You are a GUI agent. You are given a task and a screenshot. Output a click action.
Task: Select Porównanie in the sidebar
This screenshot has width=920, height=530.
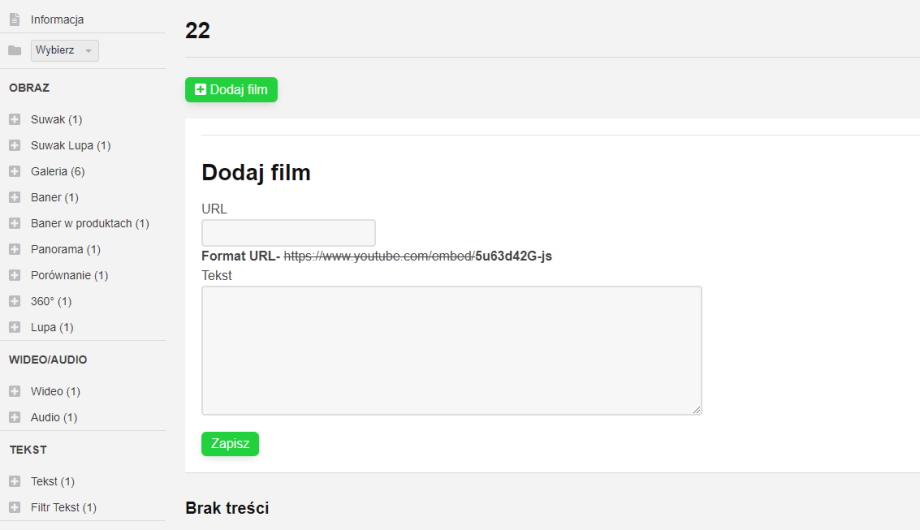(x=69, y=276)
